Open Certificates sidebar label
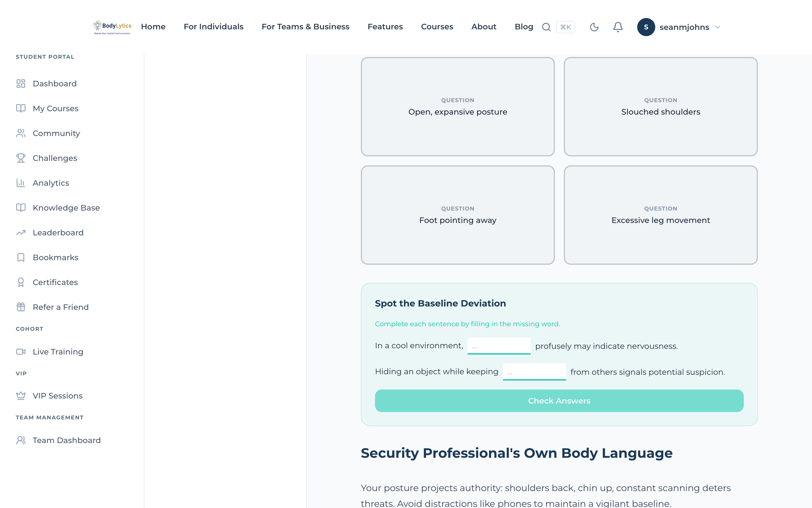Image resolution: width=812 pixels, height=508 pixels. tap(55, 282)
